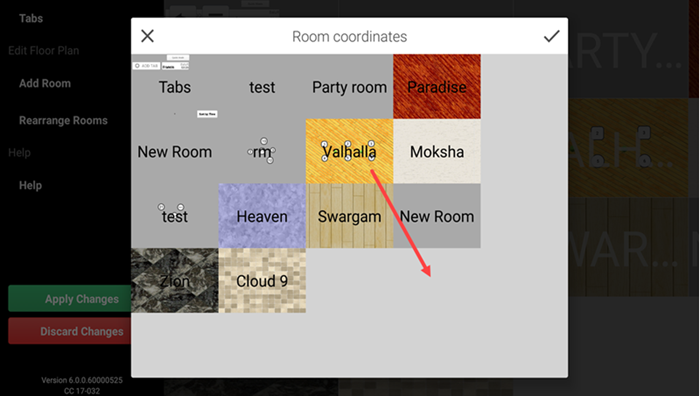Confirm room coordinates with the checkmark icon
Screen dimensions: 700x396
551,36
